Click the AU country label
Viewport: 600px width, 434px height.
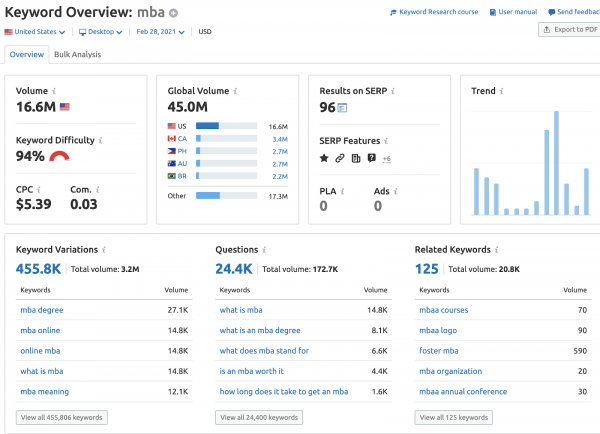click(182, 164)
